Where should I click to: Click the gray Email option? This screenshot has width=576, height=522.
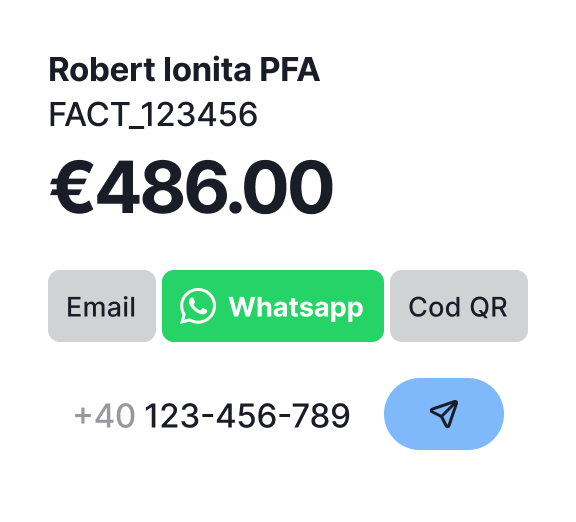tap(102, 306)
